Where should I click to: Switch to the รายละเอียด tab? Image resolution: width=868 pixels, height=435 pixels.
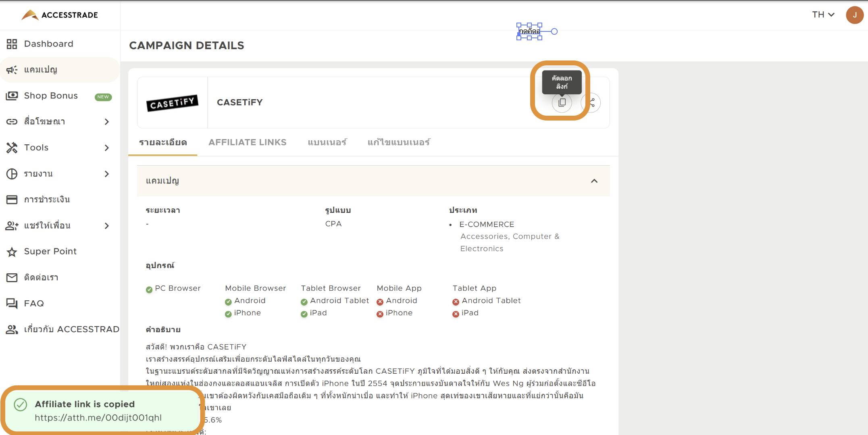click(163, 142)
